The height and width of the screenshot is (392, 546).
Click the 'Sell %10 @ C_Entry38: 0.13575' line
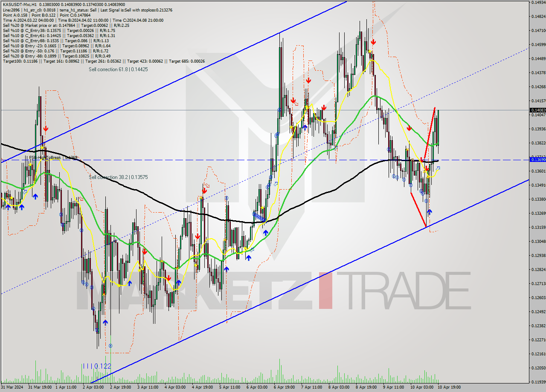(59, 30)
